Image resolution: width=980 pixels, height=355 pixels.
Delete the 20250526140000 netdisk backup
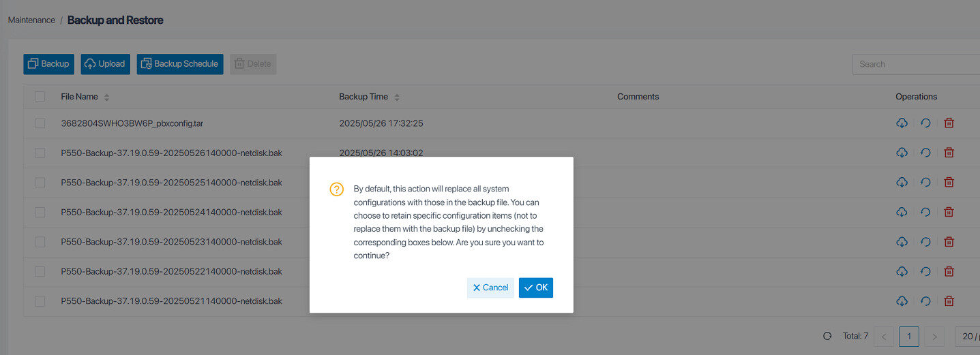tap(949, 153)
